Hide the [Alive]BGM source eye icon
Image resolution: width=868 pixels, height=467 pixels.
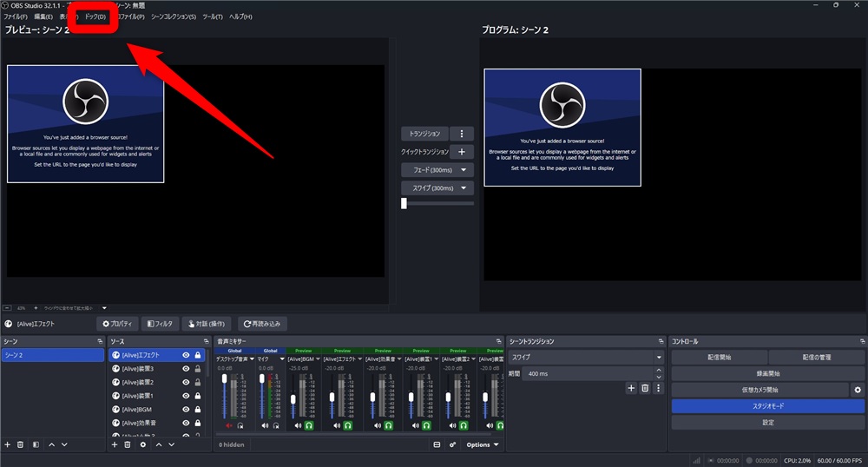coord(186,409)
